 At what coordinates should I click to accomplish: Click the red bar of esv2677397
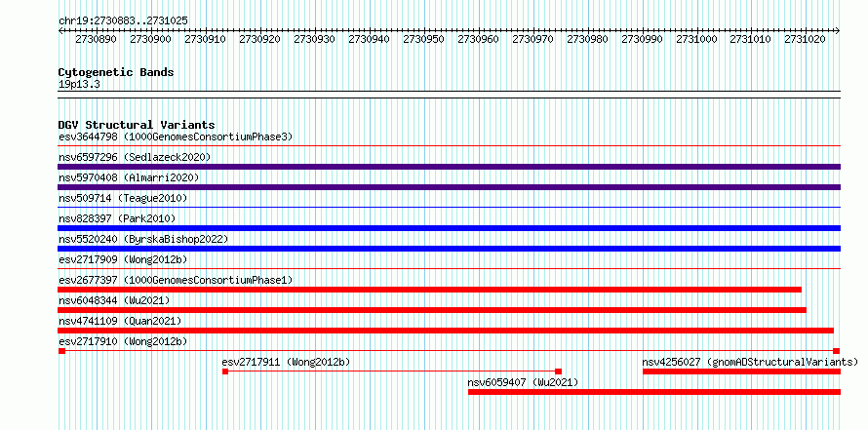429,290
